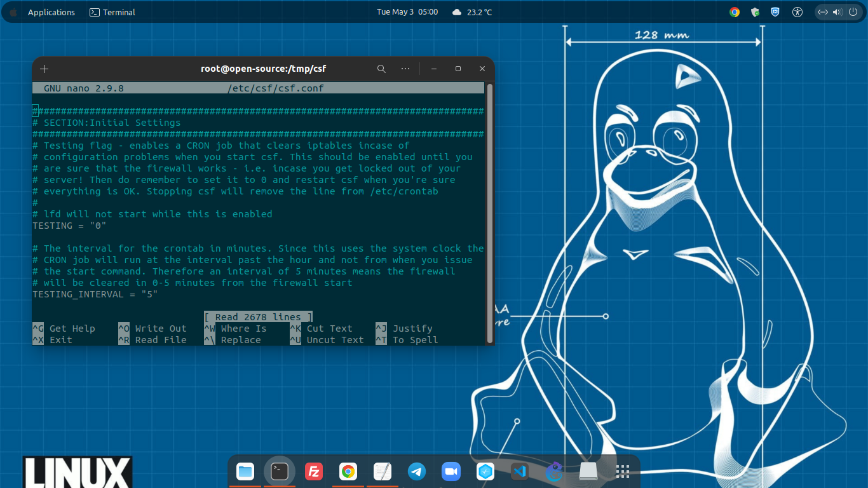This screenshot has height=488, width=868.
Task: Click the volume speaker icon
Action: pyautogui.click(x=837, y=12)
